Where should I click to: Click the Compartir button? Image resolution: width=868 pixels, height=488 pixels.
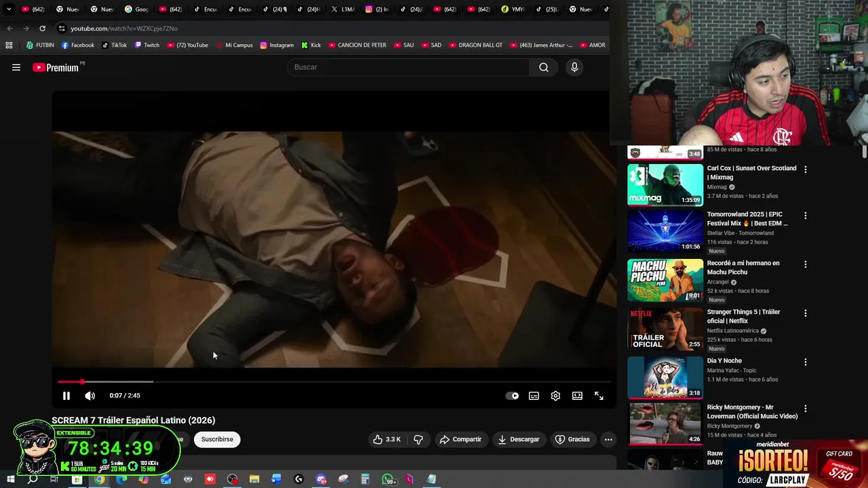tap(460, 439)
